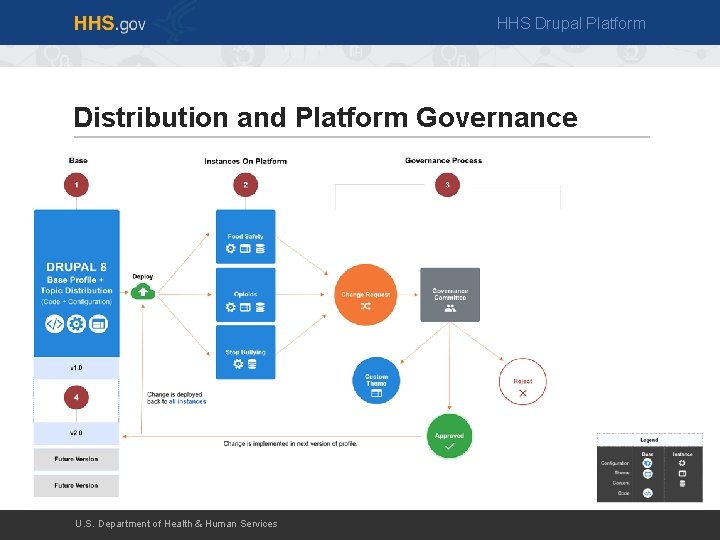Click the 'Change Request' label
720x540 pixels.
[366, 294]
